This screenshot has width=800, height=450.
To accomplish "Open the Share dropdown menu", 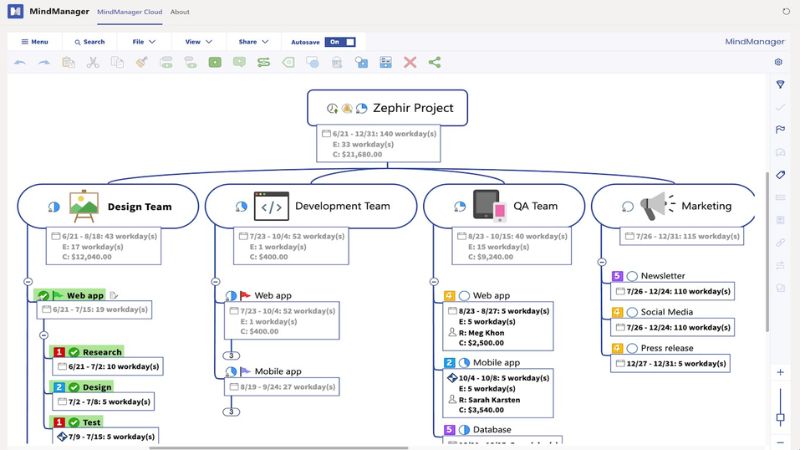I will coord(253,42).
